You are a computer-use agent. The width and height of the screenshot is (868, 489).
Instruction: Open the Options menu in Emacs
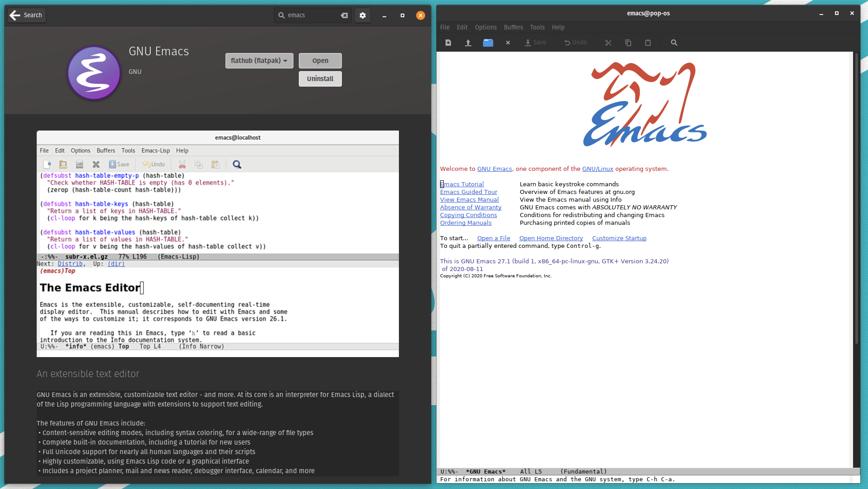[485, 27]
